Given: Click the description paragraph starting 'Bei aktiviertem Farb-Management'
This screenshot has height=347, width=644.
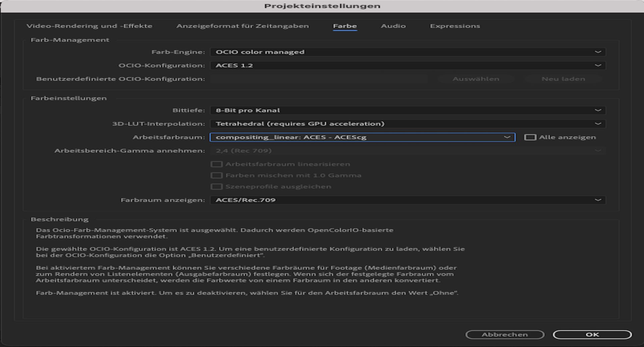Looking at the screenshot, I should click(246, 274).
